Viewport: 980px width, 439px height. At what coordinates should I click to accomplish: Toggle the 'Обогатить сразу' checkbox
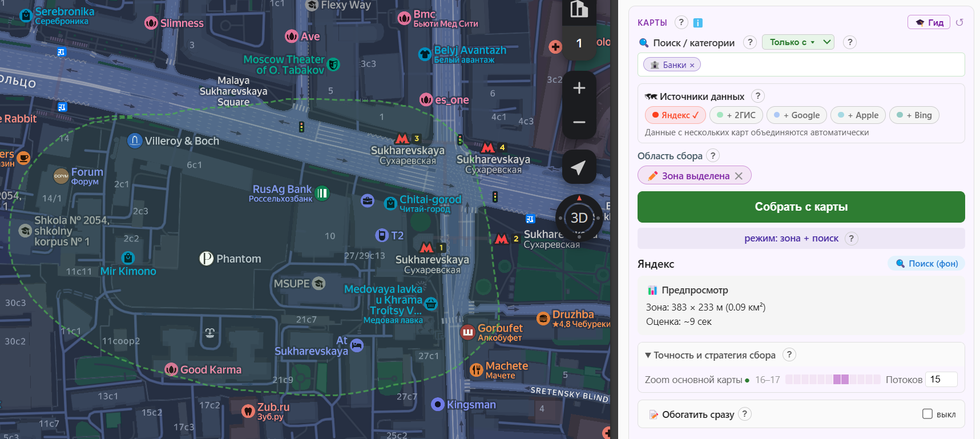(x=927, y=414)
